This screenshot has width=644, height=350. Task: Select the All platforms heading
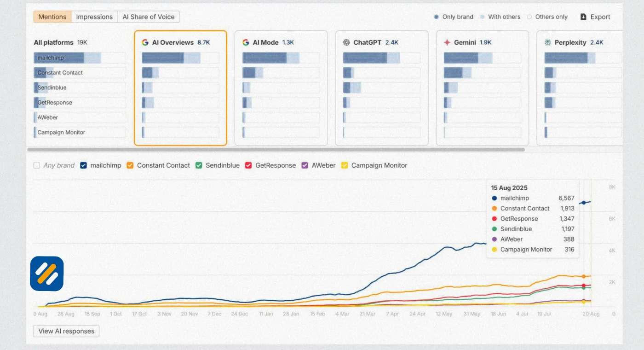click(x=53, y=42)
